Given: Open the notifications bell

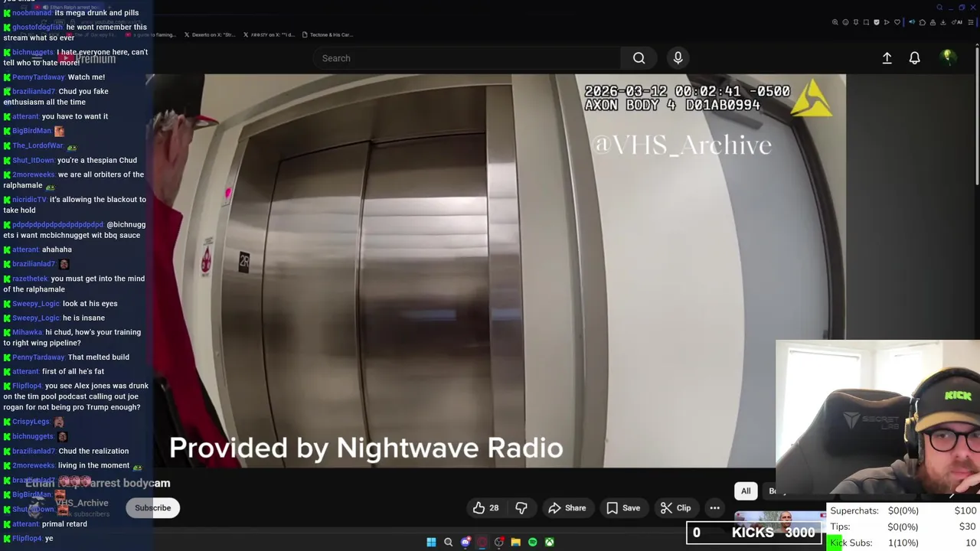Looking at the screenshot, I should (914, 58).
